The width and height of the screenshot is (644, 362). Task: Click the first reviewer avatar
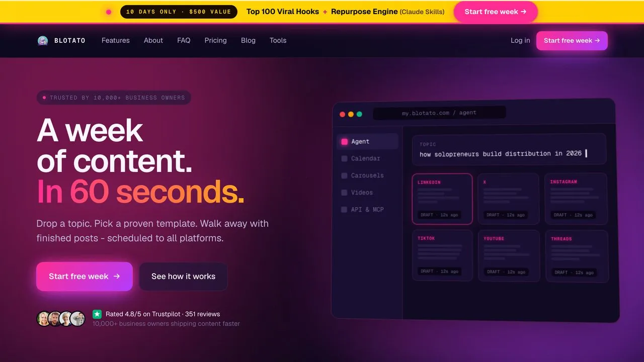click(x=44, y=319)
